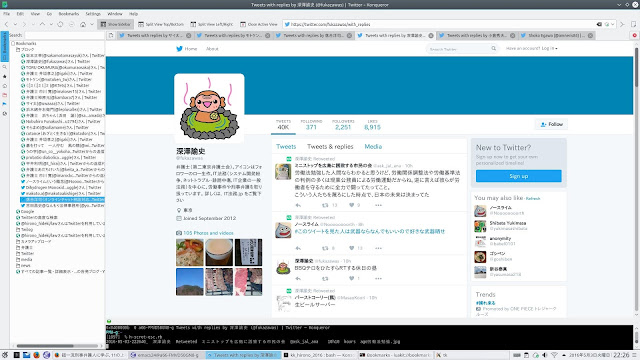Open the File menu
640x360 pixels.
point(7,14)
